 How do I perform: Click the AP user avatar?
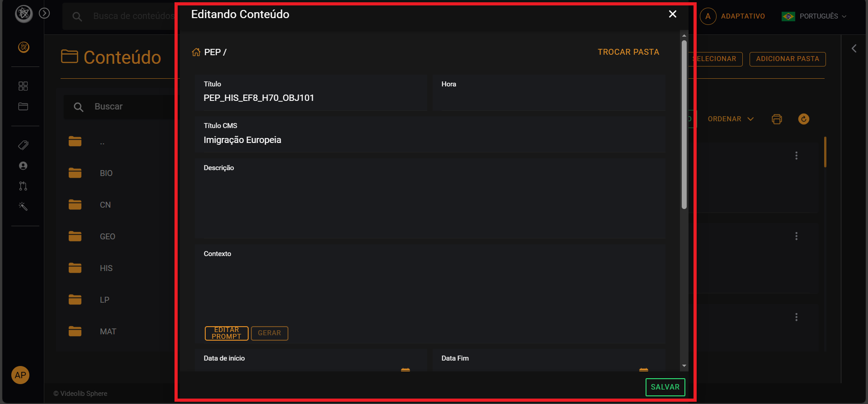tap(20, 375)
